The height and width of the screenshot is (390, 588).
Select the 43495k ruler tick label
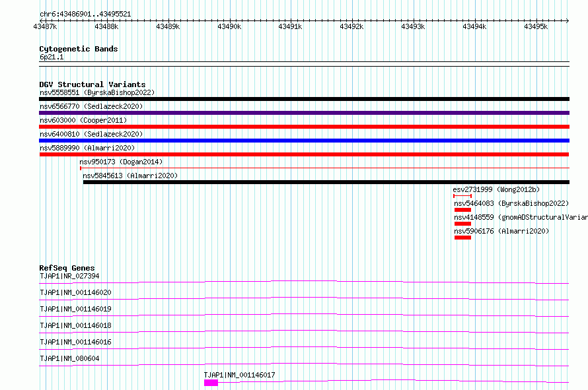[536, 26]
